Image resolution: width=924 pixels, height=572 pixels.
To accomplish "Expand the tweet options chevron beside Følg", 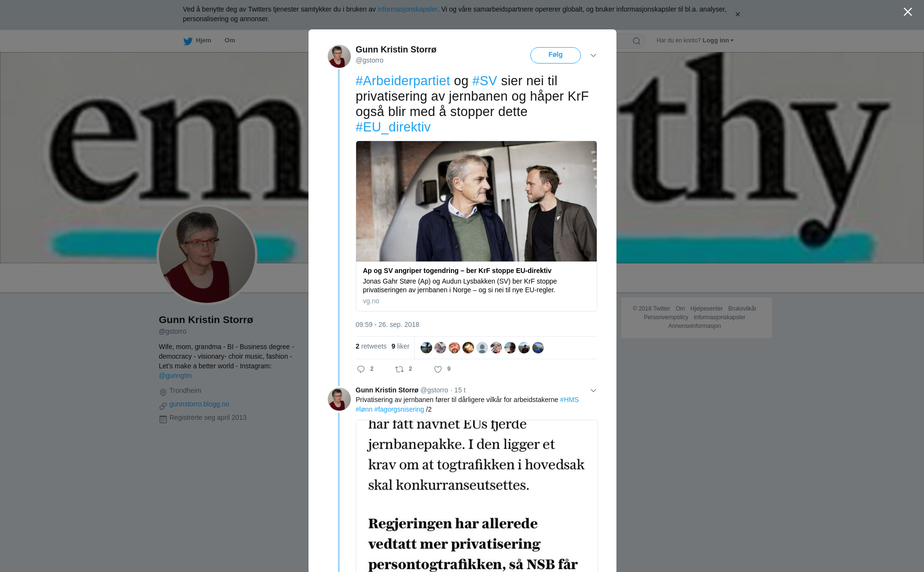I will (593, 55).
